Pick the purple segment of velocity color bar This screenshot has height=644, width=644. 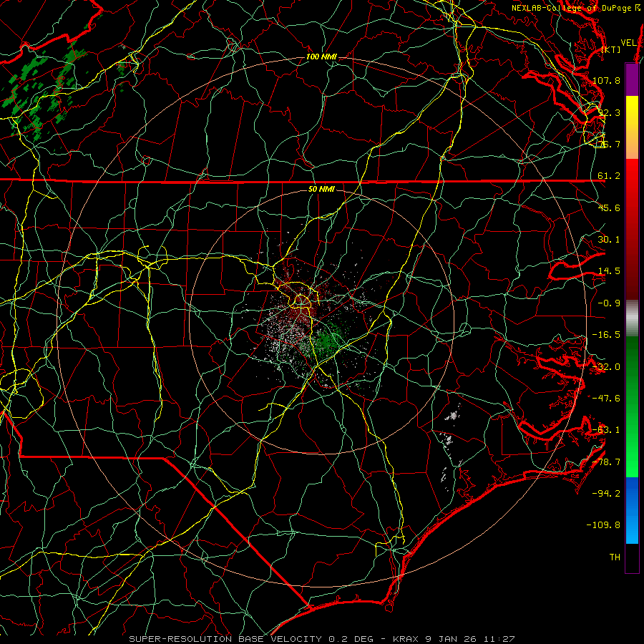tap(632, 79)
